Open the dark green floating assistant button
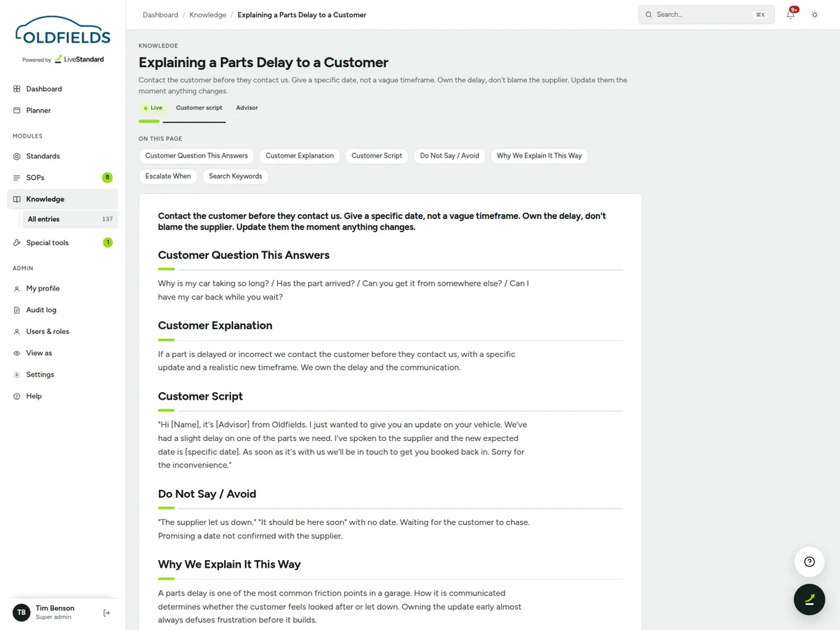 point(809,599)
